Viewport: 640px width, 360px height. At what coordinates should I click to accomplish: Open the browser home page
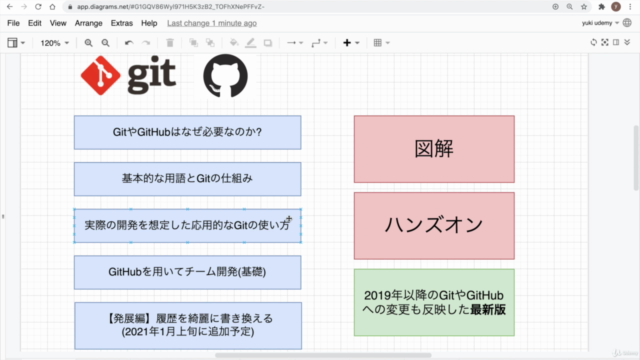click(x=52, y=7)
